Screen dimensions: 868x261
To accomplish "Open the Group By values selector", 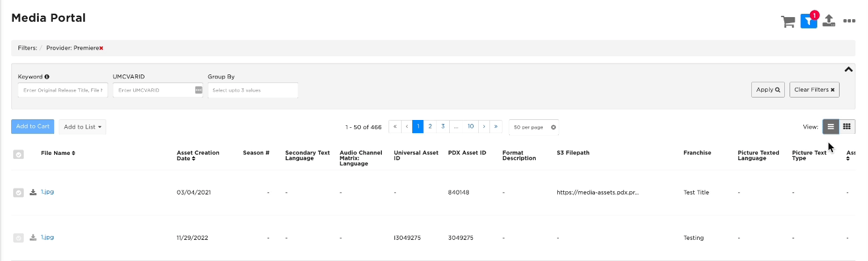I will (253, 90).
